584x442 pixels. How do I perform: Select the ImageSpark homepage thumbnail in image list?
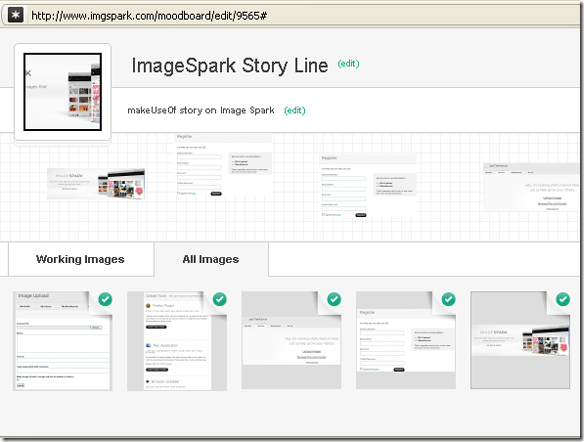point(520,340)
